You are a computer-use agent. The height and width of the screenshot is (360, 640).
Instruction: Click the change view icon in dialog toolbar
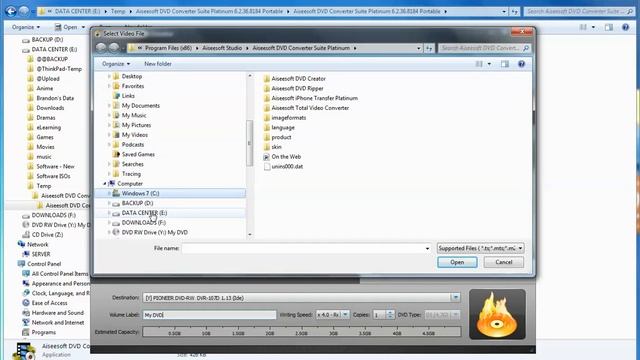[479, 64]
